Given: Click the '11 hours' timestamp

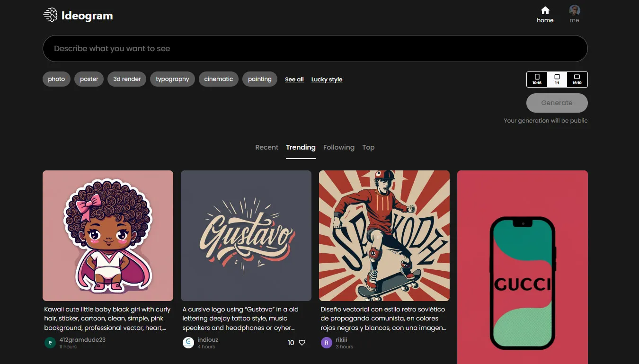Looking at the screenshot, I should click(x=68, y=347).
